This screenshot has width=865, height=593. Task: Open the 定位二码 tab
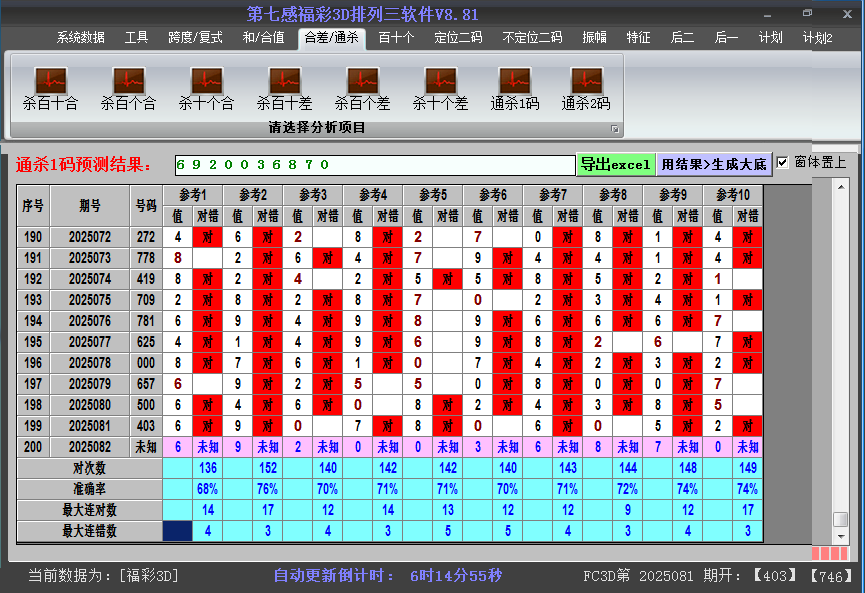[458, 38]
